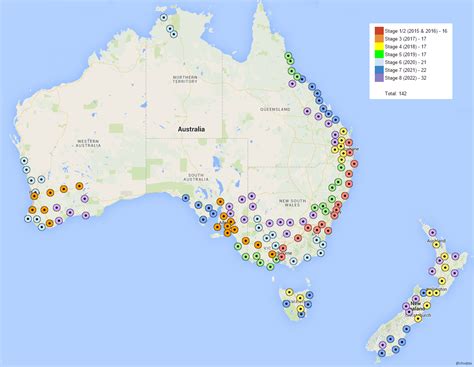Select the northernmost white marker in Northern Territory

(x=163, y=17)
